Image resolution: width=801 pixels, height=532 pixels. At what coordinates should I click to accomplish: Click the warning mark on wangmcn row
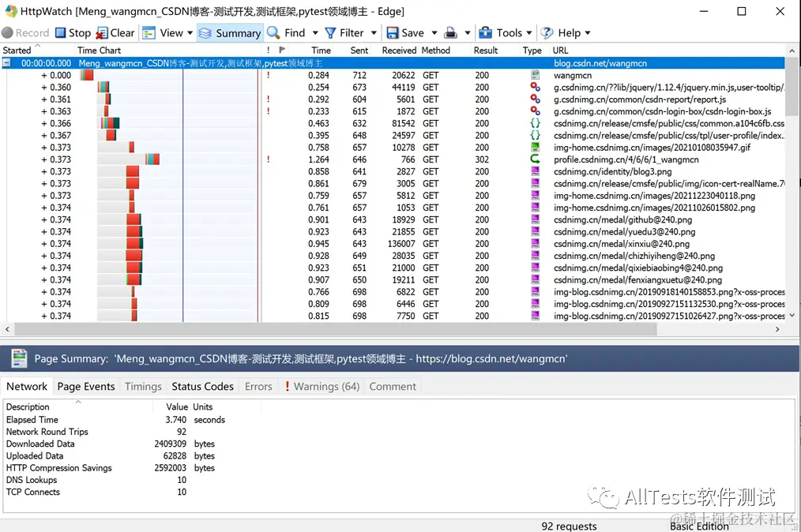pos(269,75)
